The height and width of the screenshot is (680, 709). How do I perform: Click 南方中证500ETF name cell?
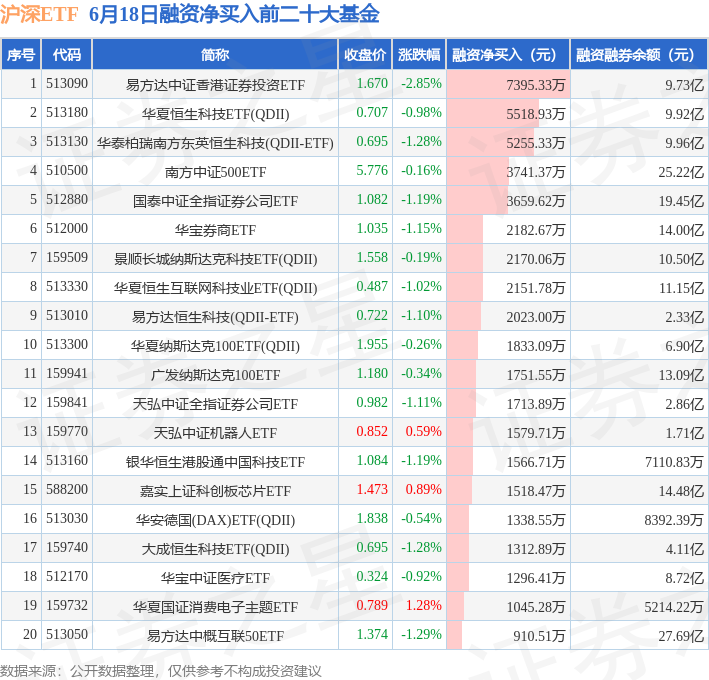point(215,172)
